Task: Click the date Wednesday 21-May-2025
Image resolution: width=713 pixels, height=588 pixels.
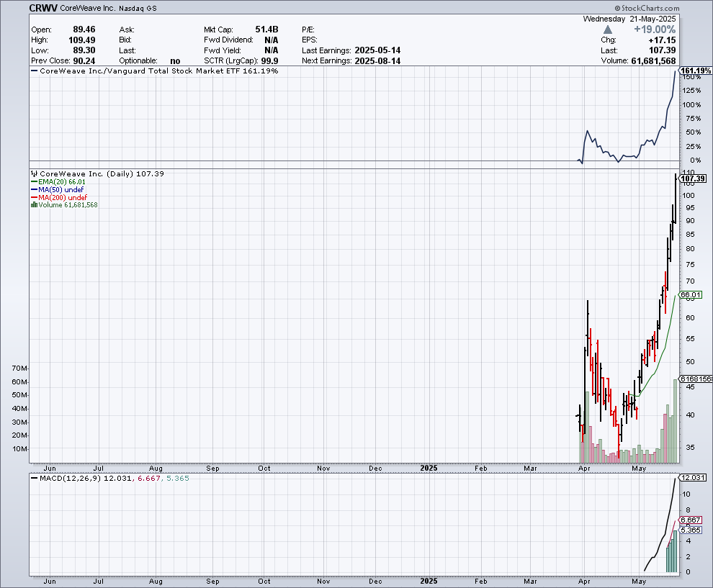Action: tap(629, 19)
